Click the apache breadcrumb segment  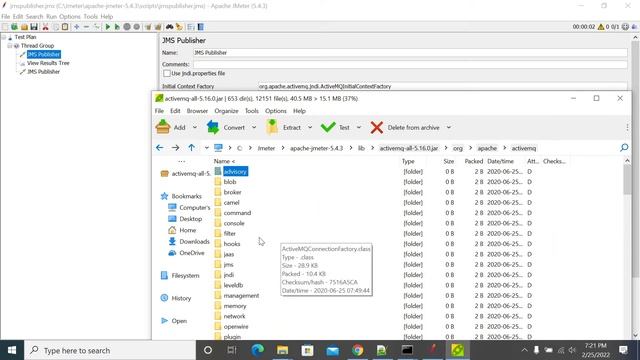(487, 148)
